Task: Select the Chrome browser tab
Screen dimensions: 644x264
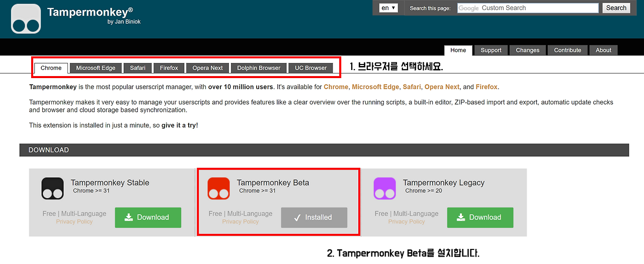Action: 51,68
